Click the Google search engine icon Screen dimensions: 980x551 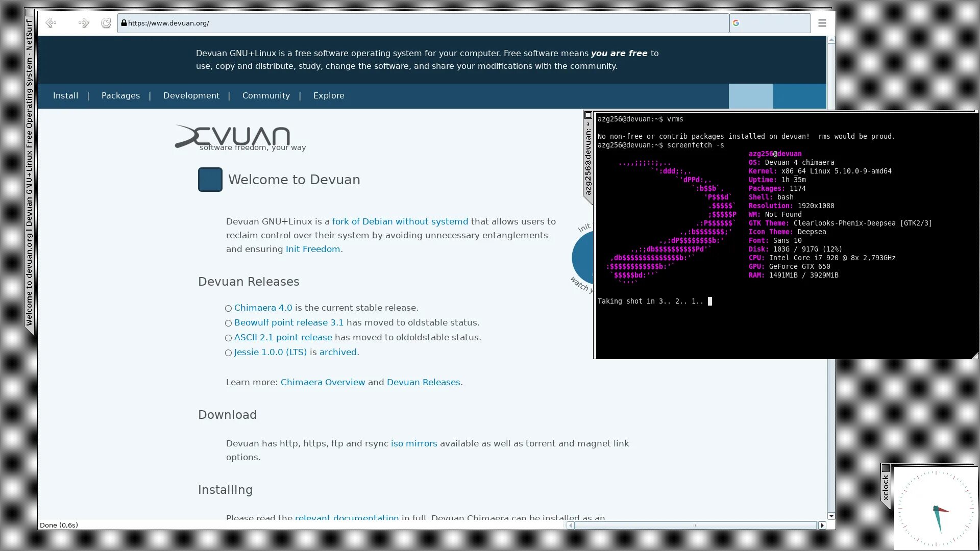736,23
